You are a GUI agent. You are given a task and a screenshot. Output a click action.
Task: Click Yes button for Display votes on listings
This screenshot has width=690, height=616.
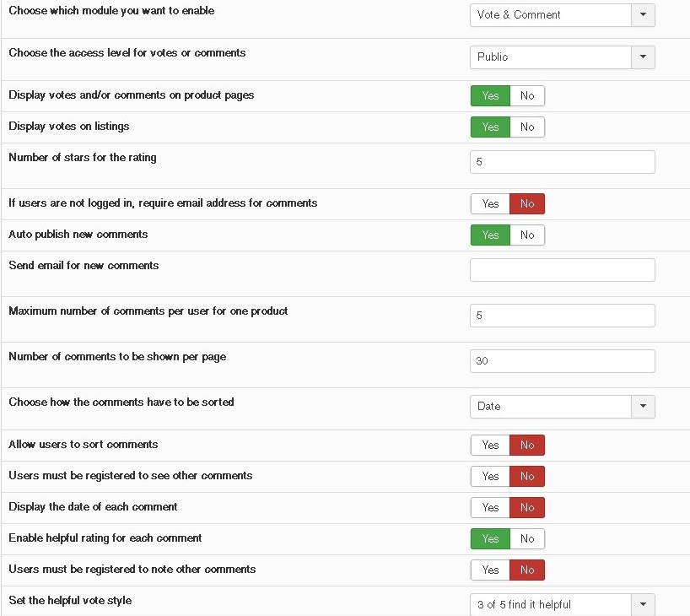(490, 127)
